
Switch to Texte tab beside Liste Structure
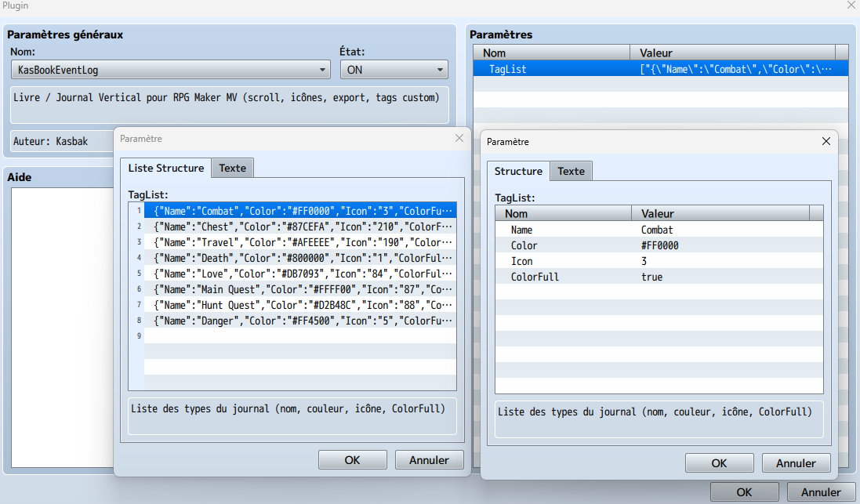pos(233,168)
